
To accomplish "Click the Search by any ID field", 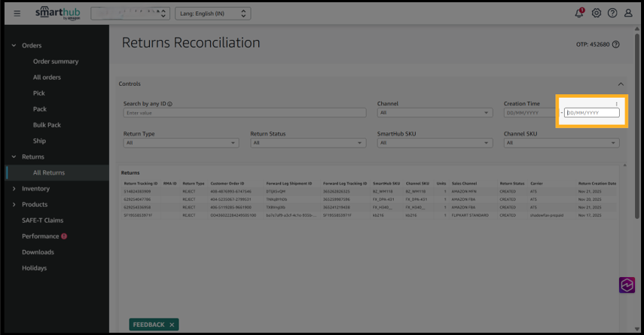I will tap(244, 113).
